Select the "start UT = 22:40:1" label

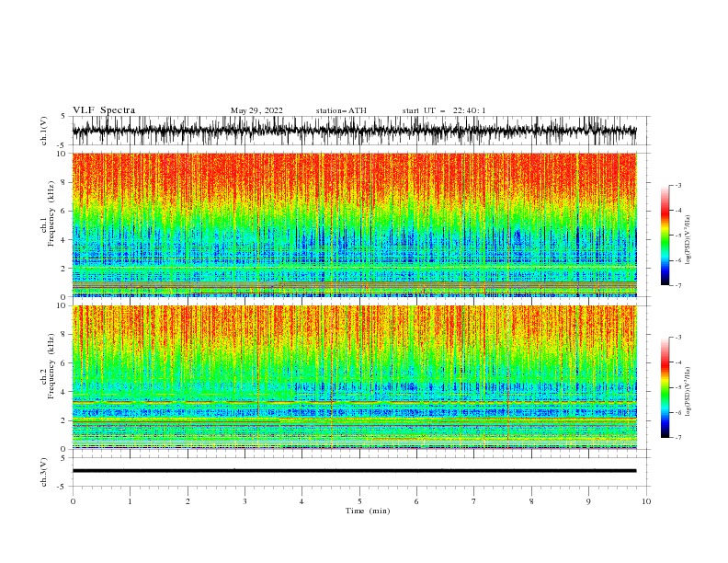point(444,110)
